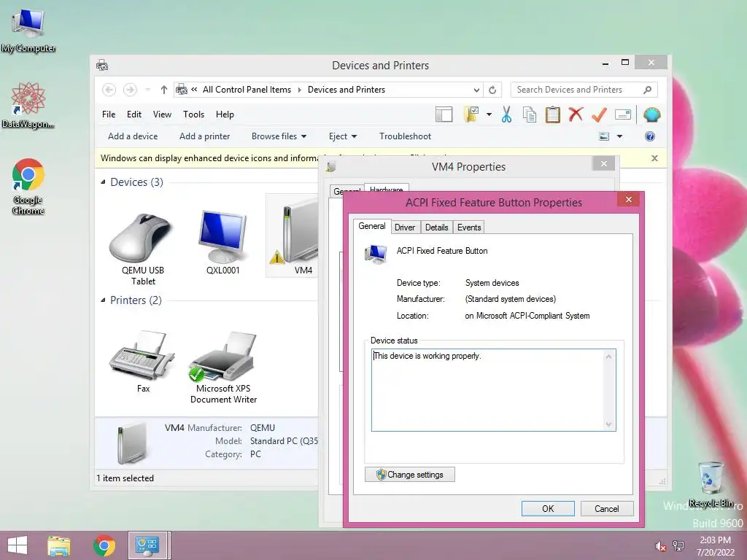Viewport: 747px width, 560px height.
Task: Switch to the Driver tab
Action: (x=405, y=227)
